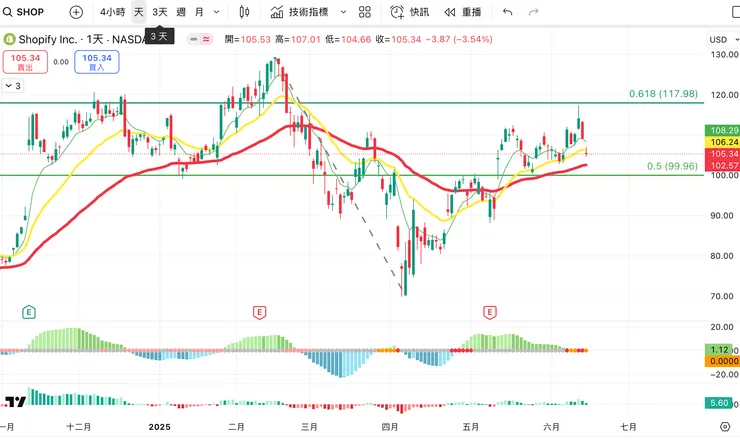
Task: Click the −3.87 (−3.54%) change value
Action: [459, 40]
